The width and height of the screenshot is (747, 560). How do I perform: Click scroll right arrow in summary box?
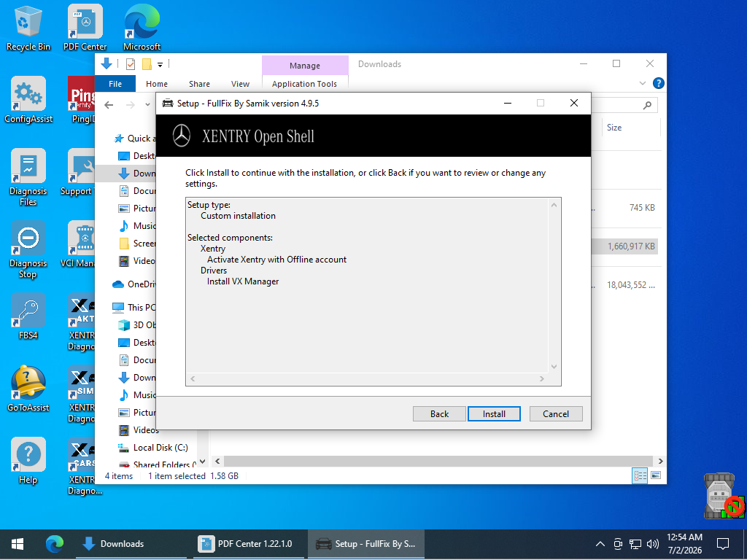click(542, 378)
